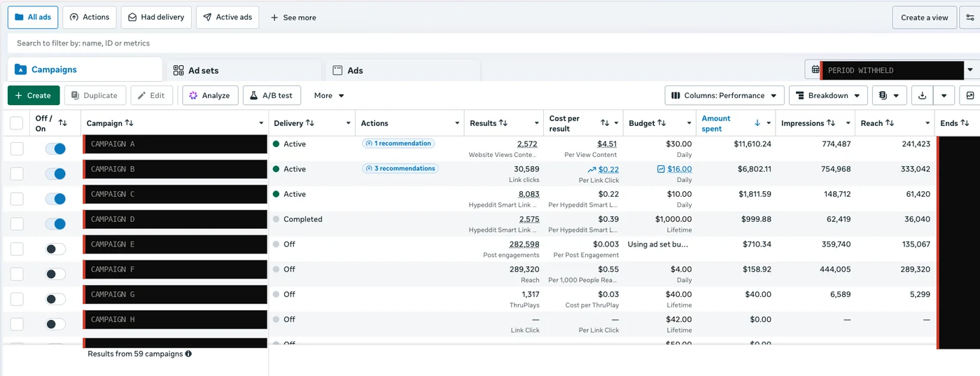Click the All ads folder icon
Viewport: 980px width, 376px height.
[19, 17]
